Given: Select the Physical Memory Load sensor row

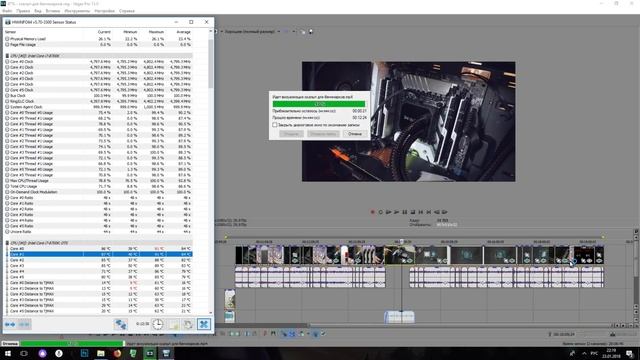Looking at the screenshot, I should [98, 39].
